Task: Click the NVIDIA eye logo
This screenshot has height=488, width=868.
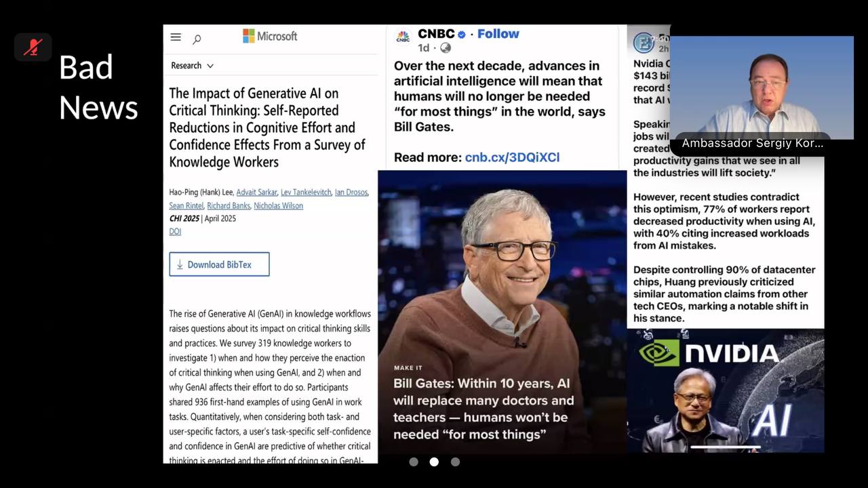Action: click(x=658, y=352)
